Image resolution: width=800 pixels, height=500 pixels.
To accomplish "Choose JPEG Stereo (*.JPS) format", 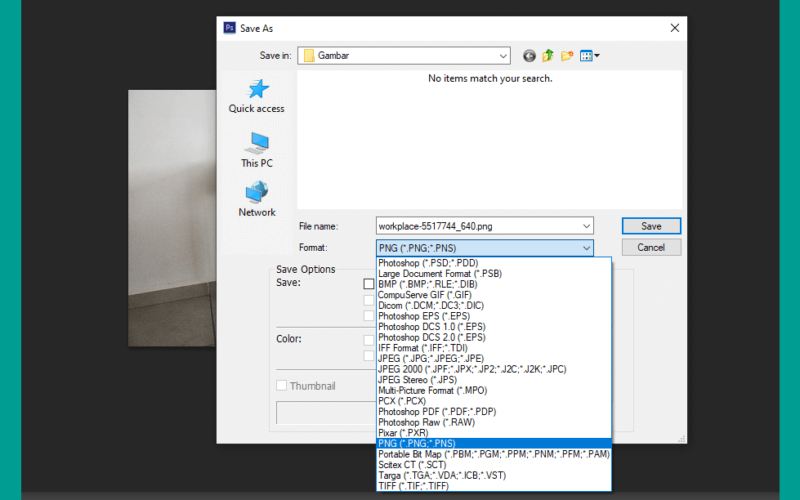I will tap(493, 380).
